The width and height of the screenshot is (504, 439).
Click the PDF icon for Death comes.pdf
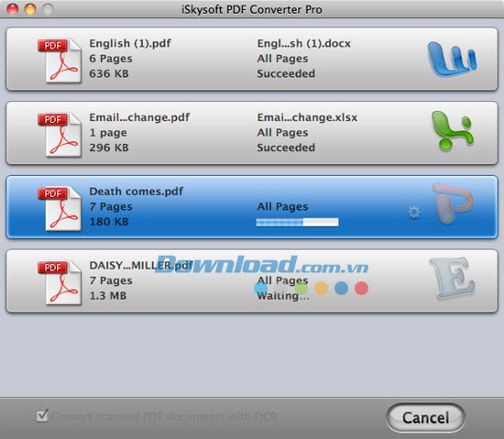pyautogui.click(x=60, y=209)
